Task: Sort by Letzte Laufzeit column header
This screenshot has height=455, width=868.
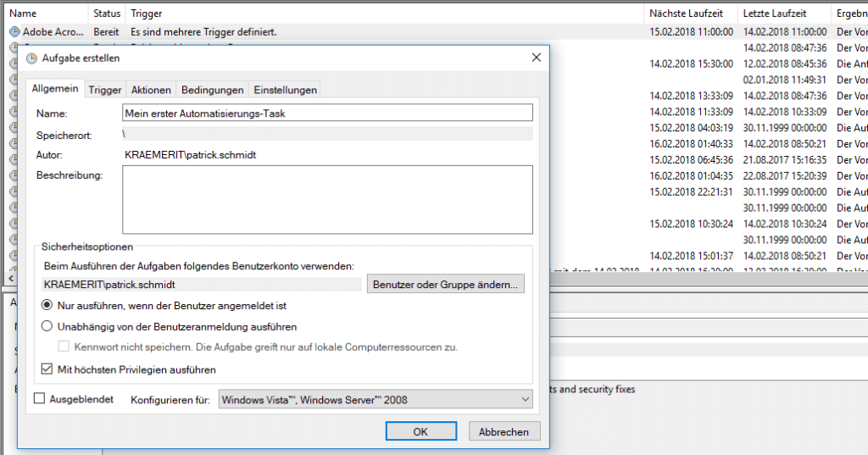Action: (784, 14)
